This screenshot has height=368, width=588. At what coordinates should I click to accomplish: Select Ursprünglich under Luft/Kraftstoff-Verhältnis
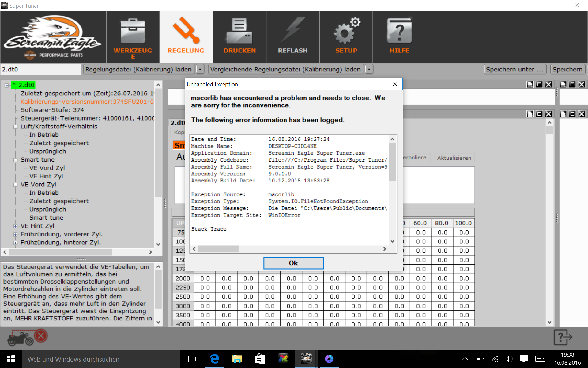tap(47, 151)
